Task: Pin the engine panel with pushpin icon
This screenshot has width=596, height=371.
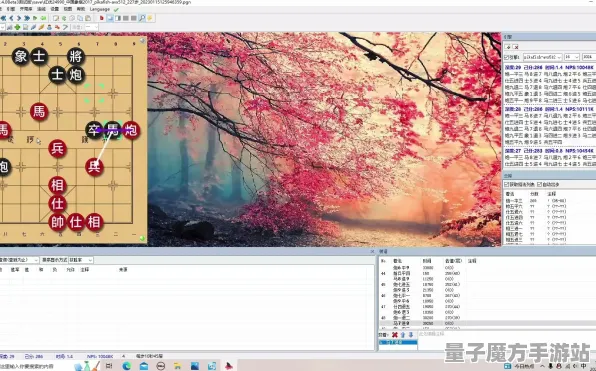Action: point(508,47)
